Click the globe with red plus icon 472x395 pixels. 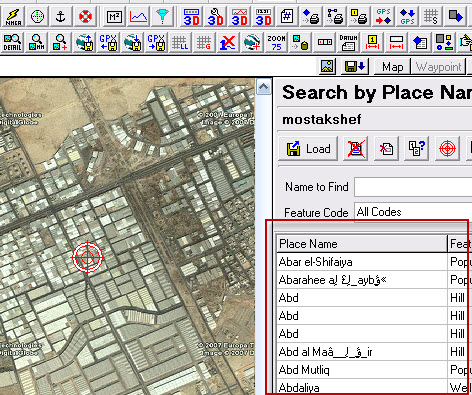click(x=252, y=42)
